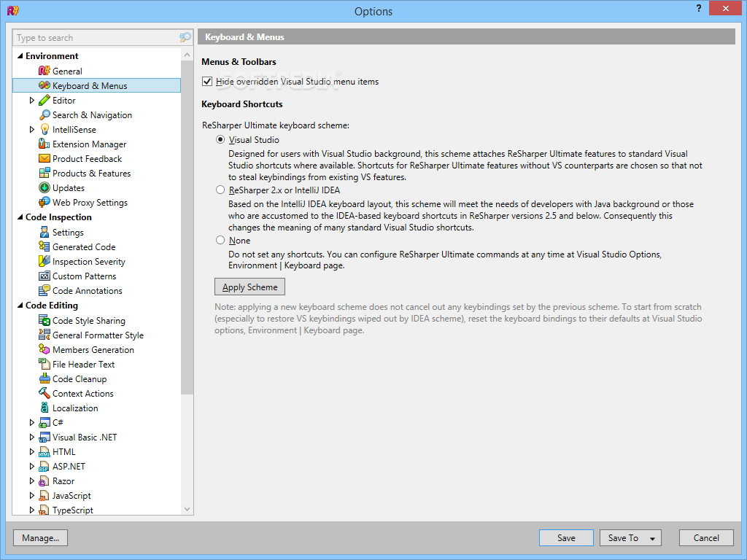
Task: Expand the C# tree node
Action: pyautogui.click(x=32, y=422)
